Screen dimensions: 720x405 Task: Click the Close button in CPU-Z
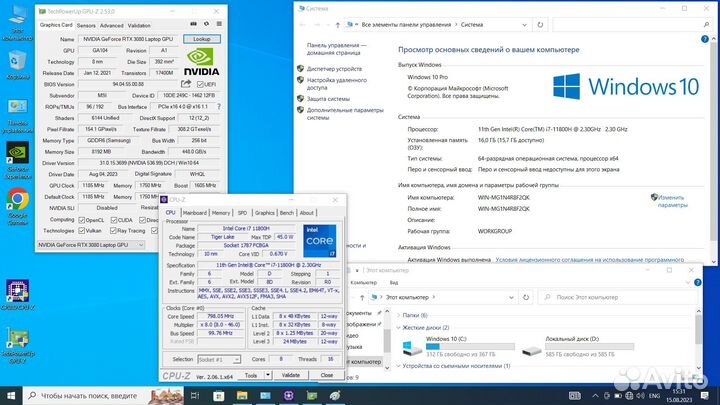tap(326, 375)
